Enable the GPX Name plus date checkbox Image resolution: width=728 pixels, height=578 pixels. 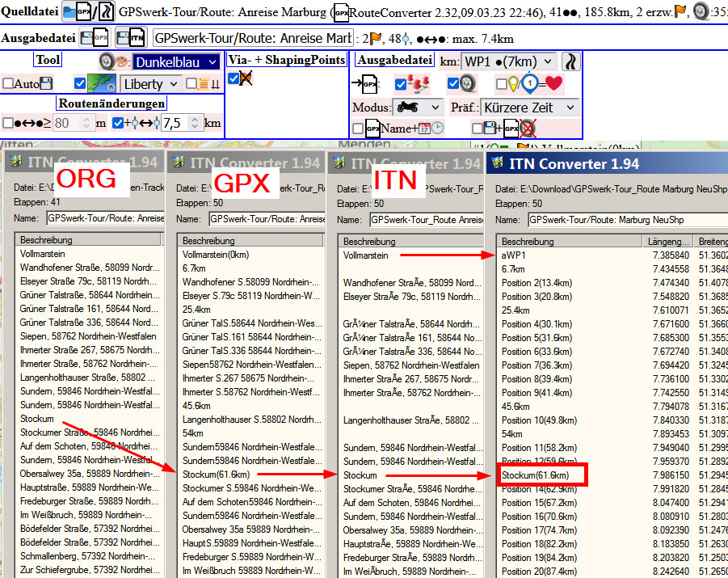(357, 129)
